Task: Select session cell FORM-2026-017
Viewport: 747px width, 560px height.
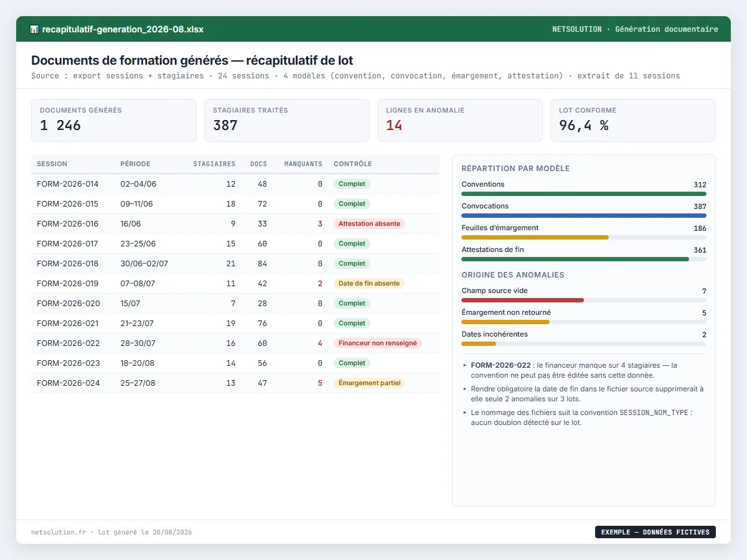Action: tap(67, 244)
